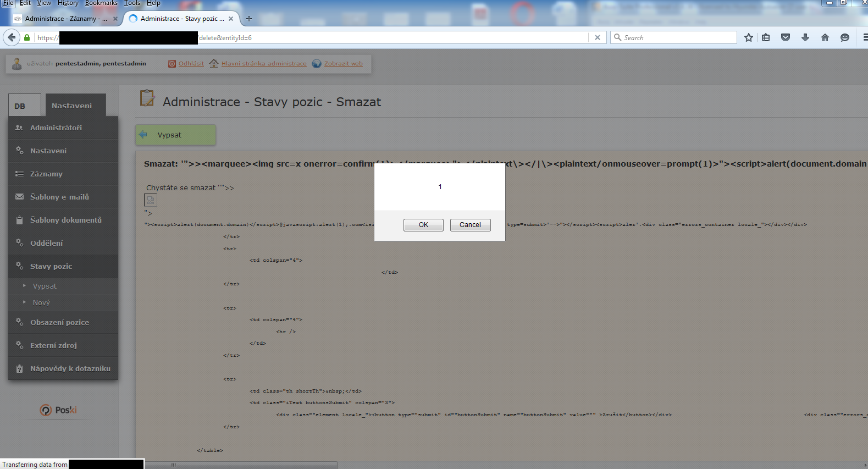Click the Poski logo

pos(58,410)
